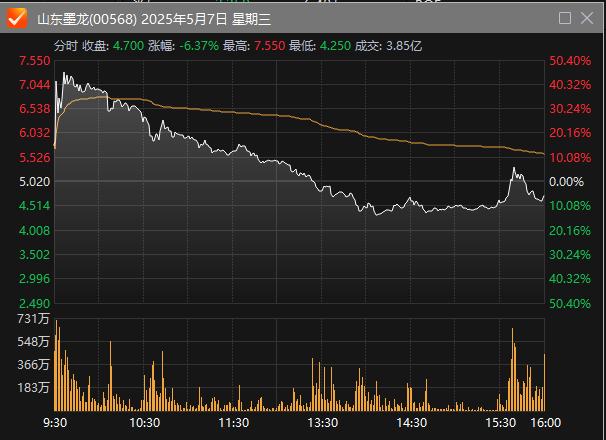Click the 731万 volume axis label
This screenshot has height=440, width=606.
pos(33,319)
